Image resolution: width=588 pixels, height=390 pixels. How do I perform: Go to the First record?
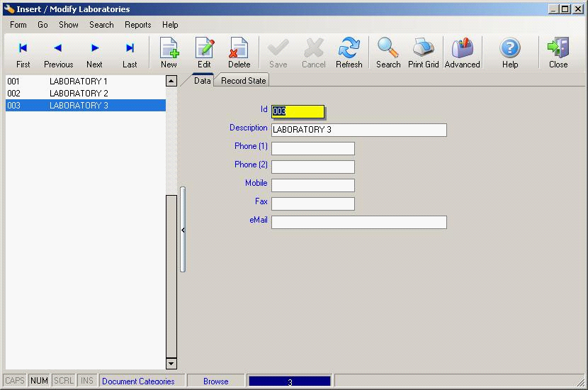coord(23,53)
